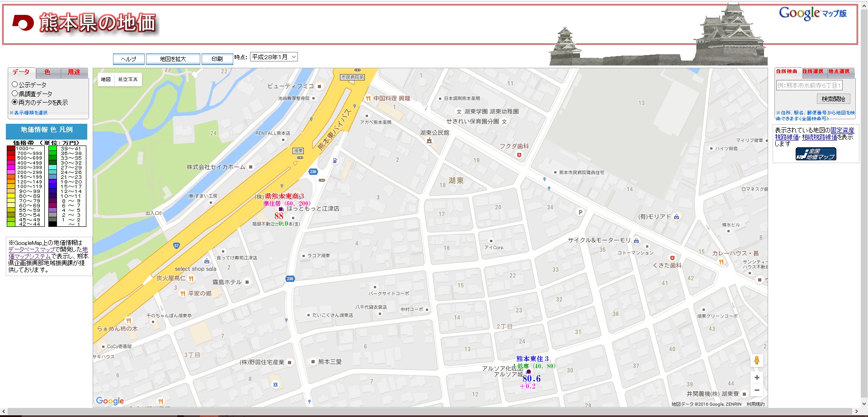
Task: Switch map view to 地図
Action: [x=106, y=80]
